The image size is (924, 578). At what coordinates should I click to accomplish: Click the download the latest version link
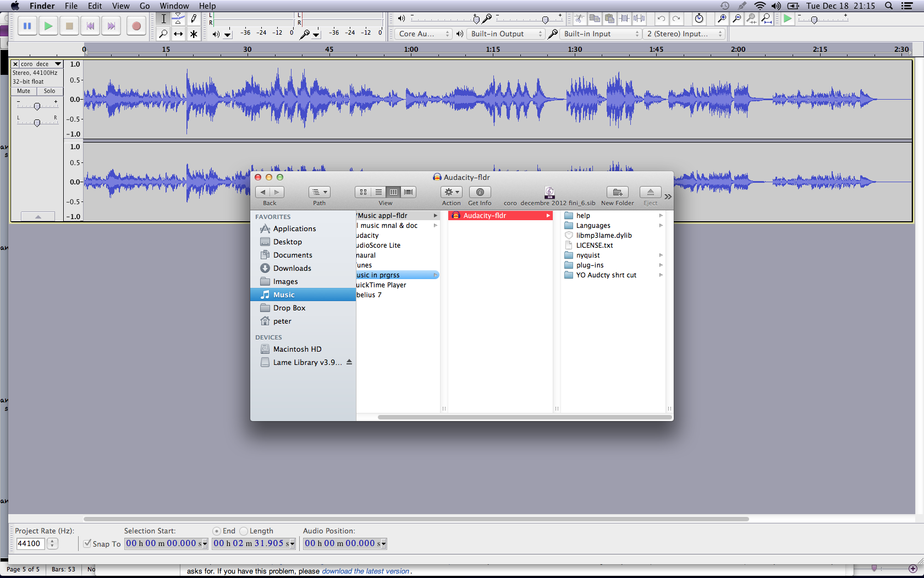pyautogui.click(x=366, y=571)
